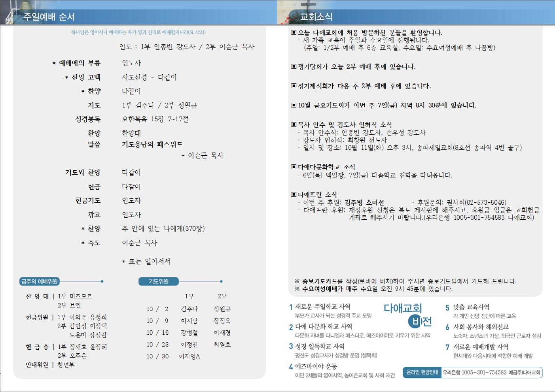Click the square bullet before 정기당회가 announcement
555x392 pixels.
[x=294, y=66]
